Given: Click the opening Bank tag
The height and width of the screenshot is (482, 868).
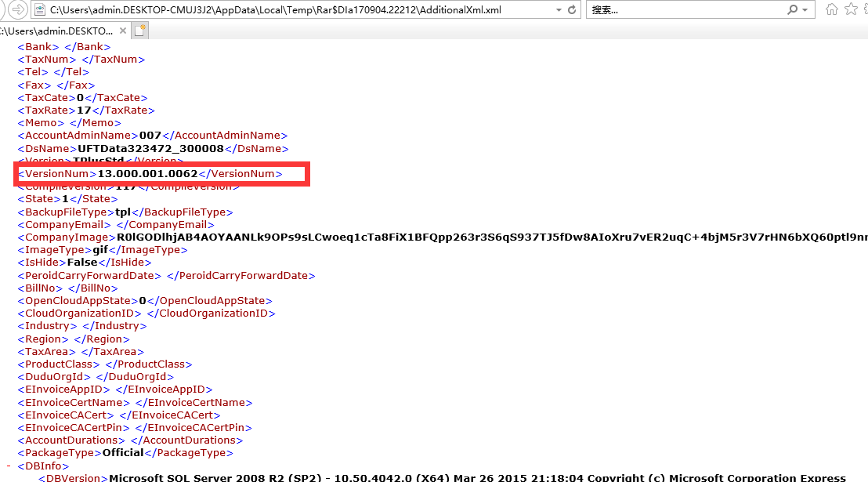Looking at the screenshot, I should 38,47.
